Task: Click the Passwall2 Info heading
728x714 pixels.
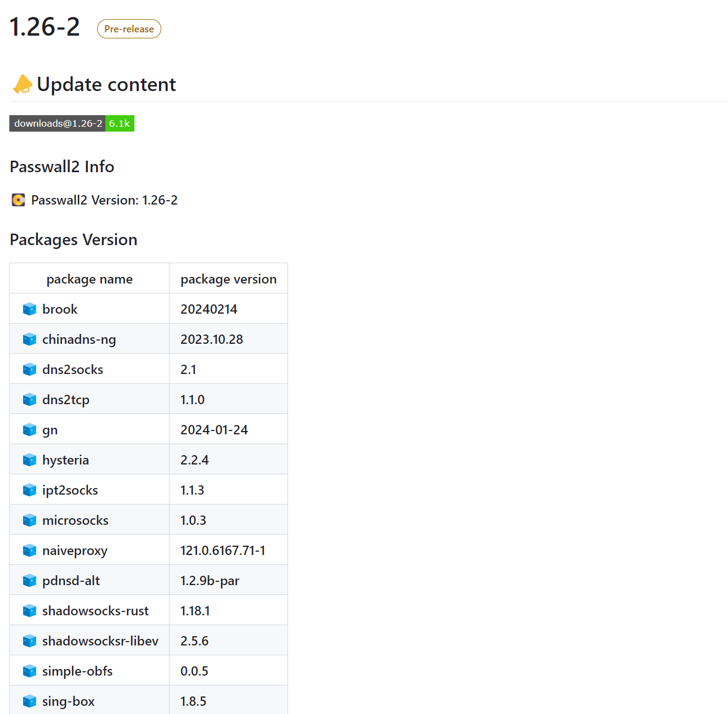Action: (x=62, y=167)
